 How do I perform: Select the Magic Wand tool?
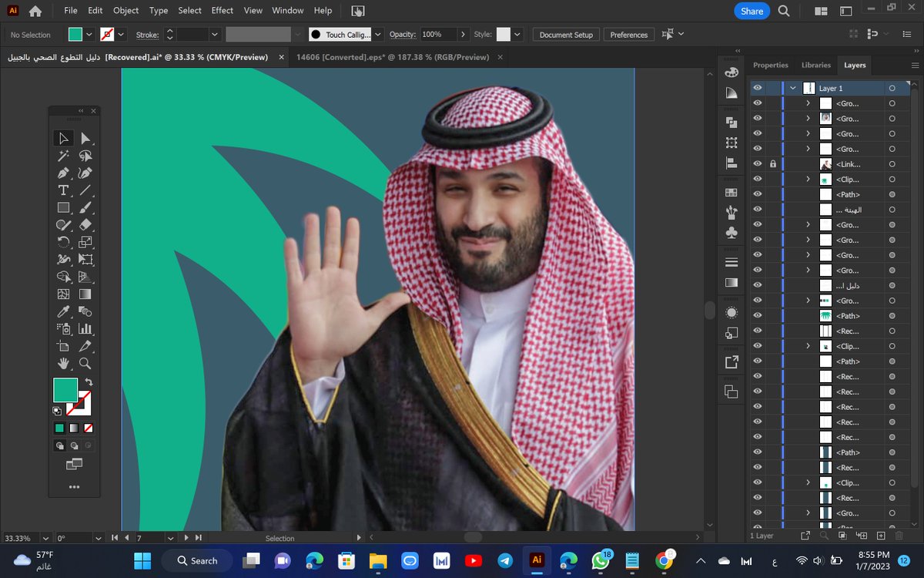tap(64, 156)
